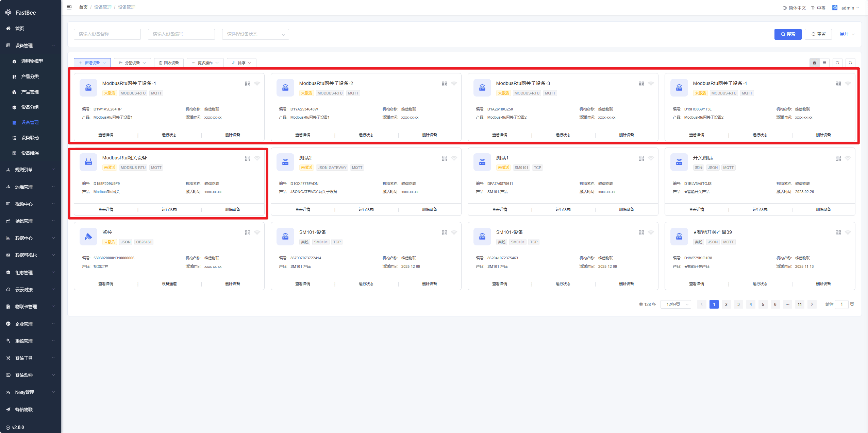Image resolution: width=868 pixels, height=433 pixels.
Task: Expand 规则引擎 sidebar menu
Action: pyautogui.click(x=31, y=170)
